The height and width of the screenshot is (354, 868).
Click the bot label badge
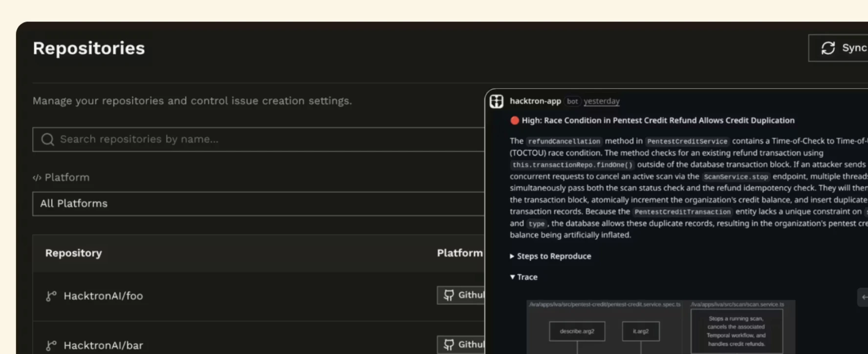point(572,101)
